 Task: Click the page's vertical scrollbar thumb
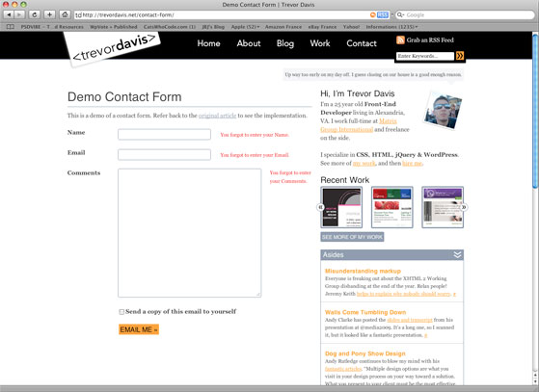(535, 111)
